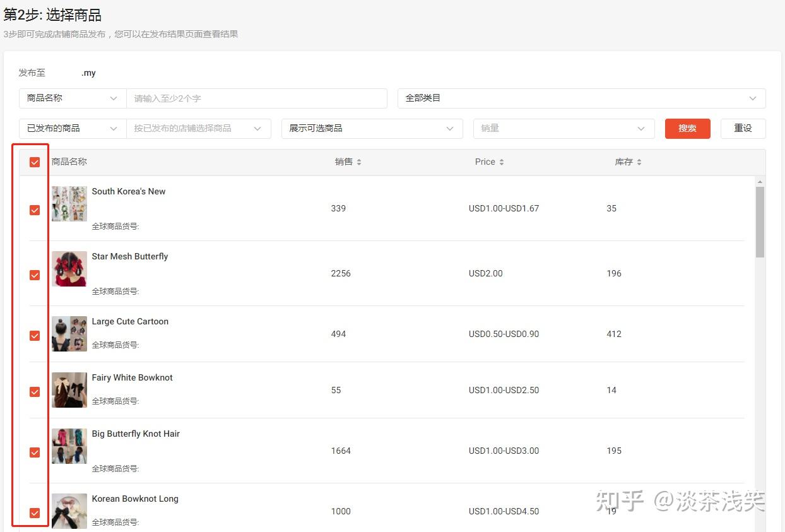Click the price USD0.50-USD0.90
This screenshot has height=532, width=785.
coord(504,334)
